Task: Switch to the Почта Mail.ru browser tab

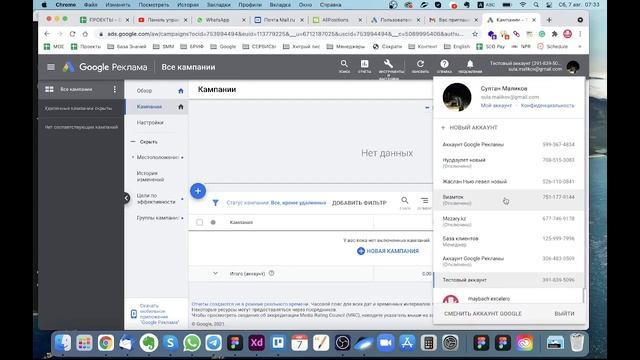Action: click(279, 20)
